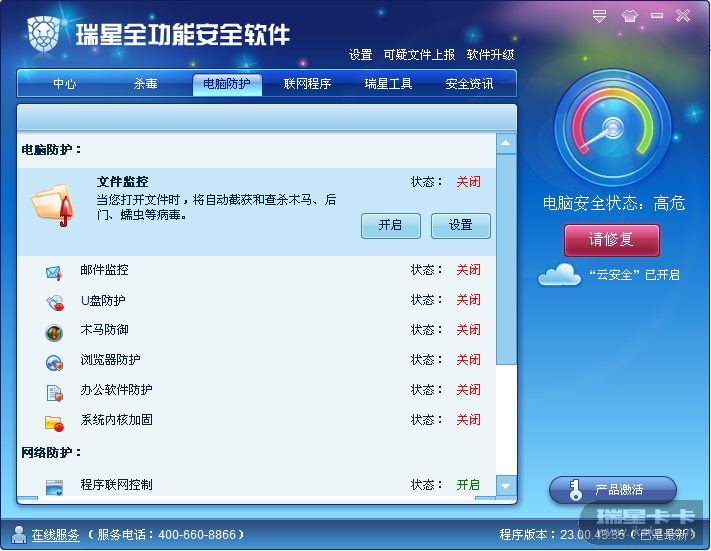The width and height of the screenshot is (711, 551).
Task: Click the 办公软件防护 row label
Action: pyautogui.click(x=116, y=390)
